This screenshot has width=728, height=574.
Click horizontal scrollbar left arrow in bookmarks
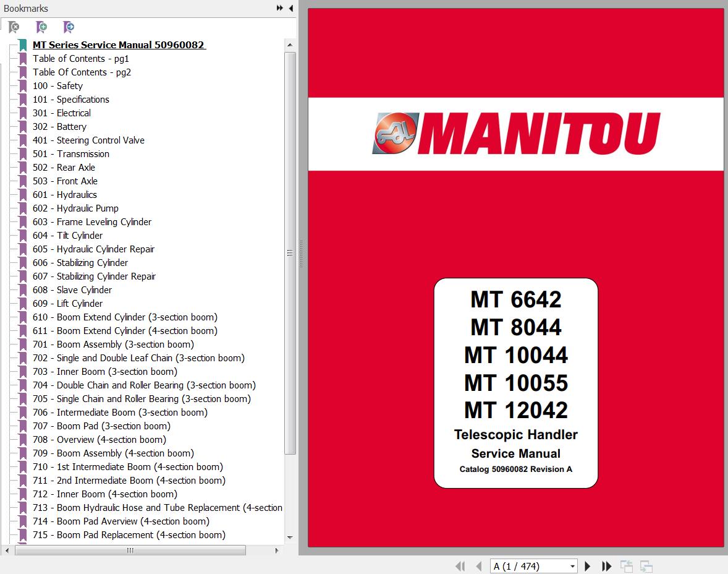click(x=7, y=550)
